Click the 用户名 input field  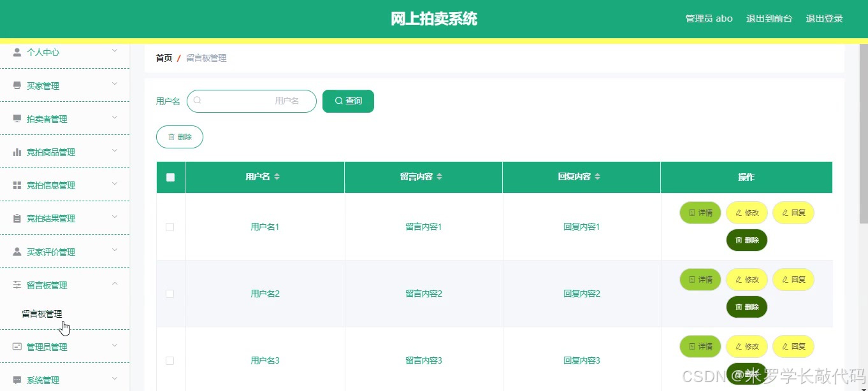[x=252, y=101]
